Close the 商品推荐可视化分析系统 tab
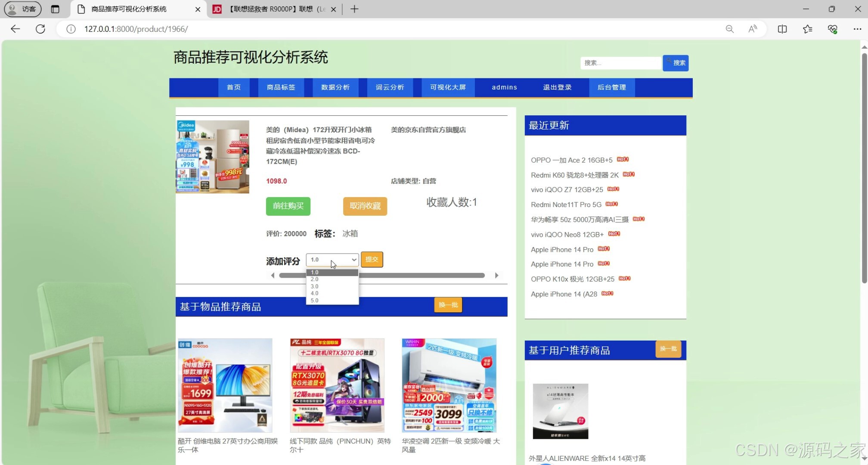This screenshot has height=465, width=868. (x=198, y=9)
